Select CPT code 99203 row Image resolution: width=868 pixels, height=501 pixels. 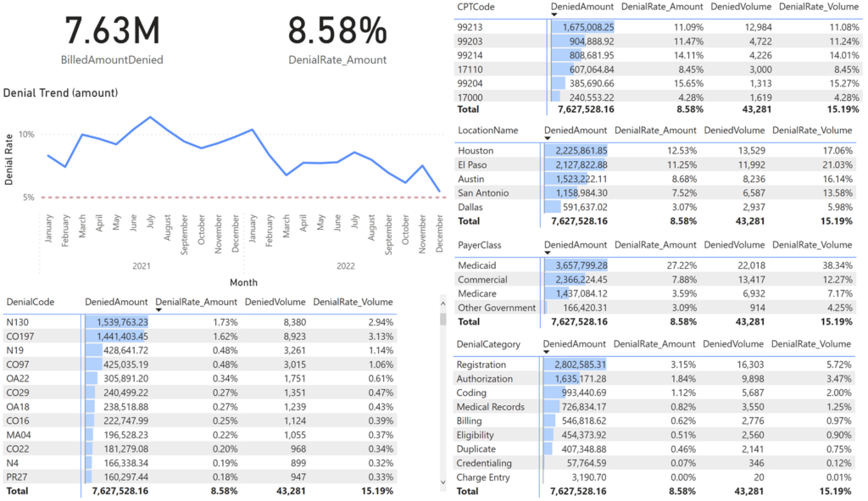[658, 41]
